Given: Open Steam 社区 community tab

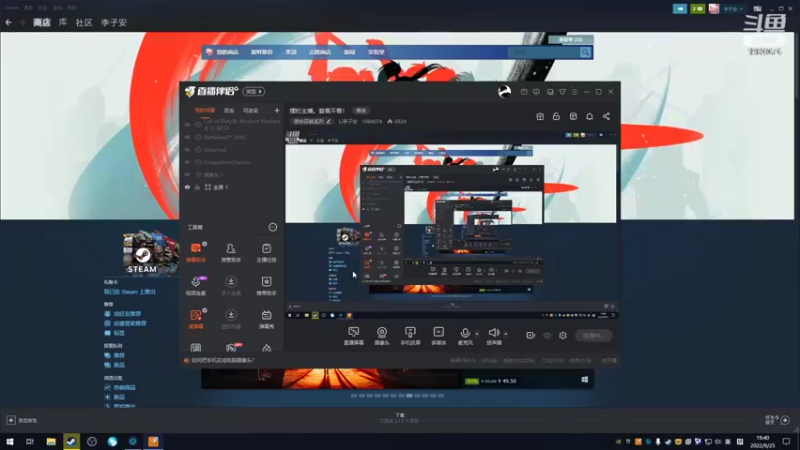Looking at the screenshot, I should 84,22.
